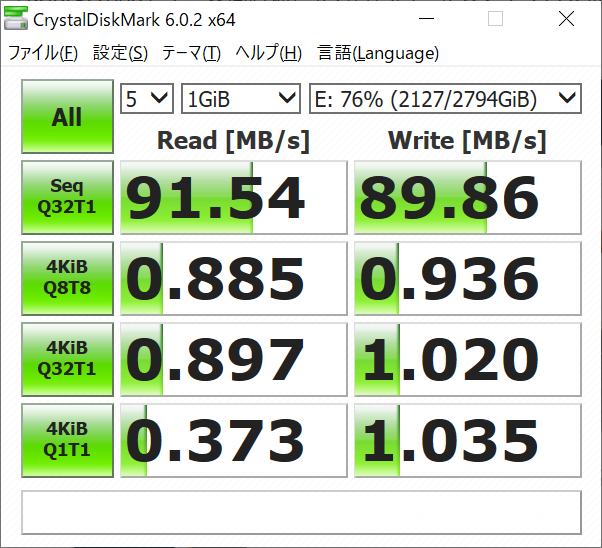The width and height of the screenshot is (602, 548).
Task: Open the テーマ(T) menu
Action: tap(191, 53)
